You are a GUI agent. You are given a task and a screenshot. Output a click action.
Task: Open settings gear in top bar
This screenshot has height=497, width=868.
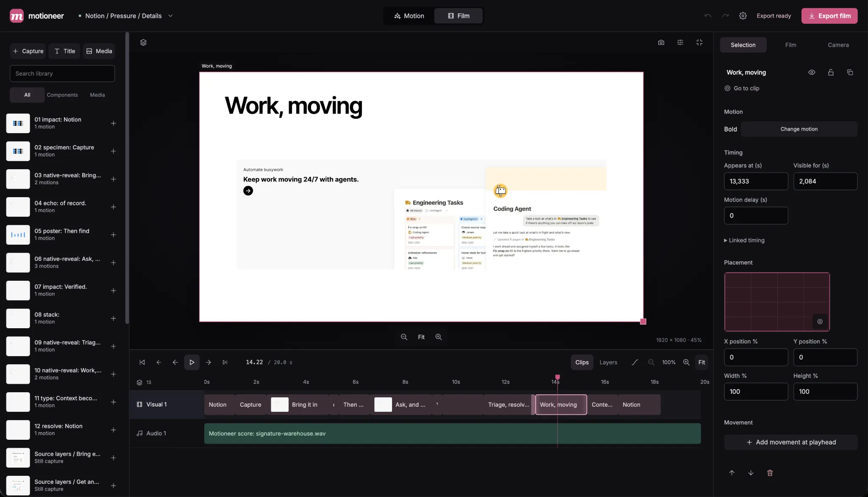743,16
